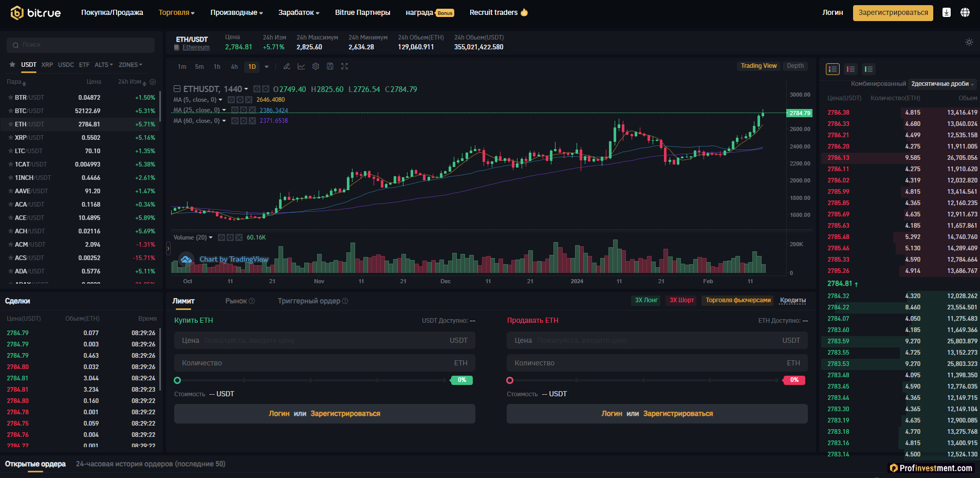Expand the ETHUSDT, 1440 series dropdown
The height and width of the screenshot is (478, 980).
tap(246, 89)
